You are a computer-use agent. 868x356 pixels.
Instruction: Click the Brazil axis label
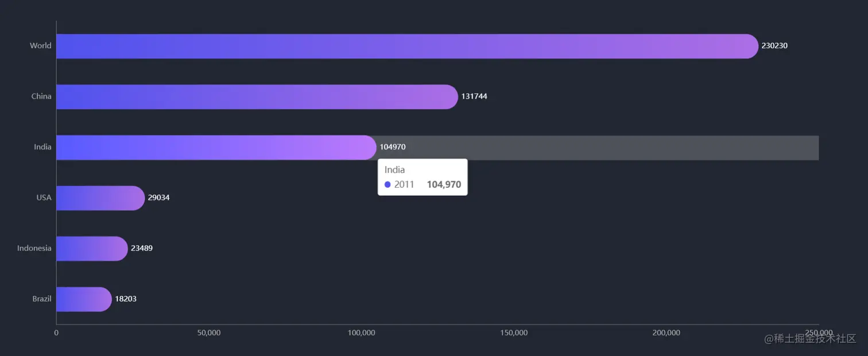pyautogui.click(x=42, y=299)
